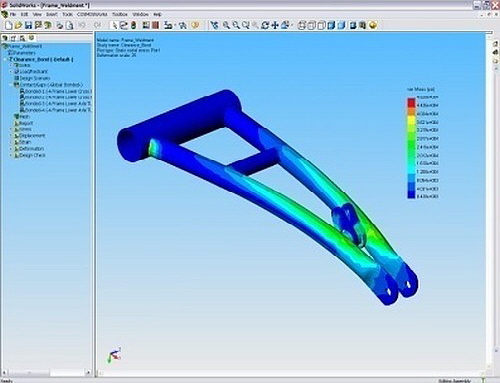Click the first zoom magnifier icon
Viewport: 500px width, 383px height.
[x=226, y=25]
